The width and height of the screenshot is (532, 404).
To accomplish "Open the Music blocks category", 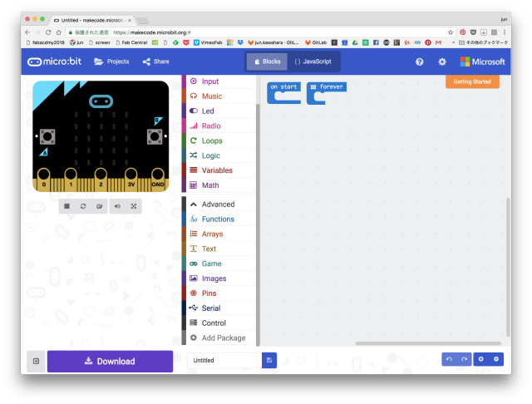I will click(219, 96).
